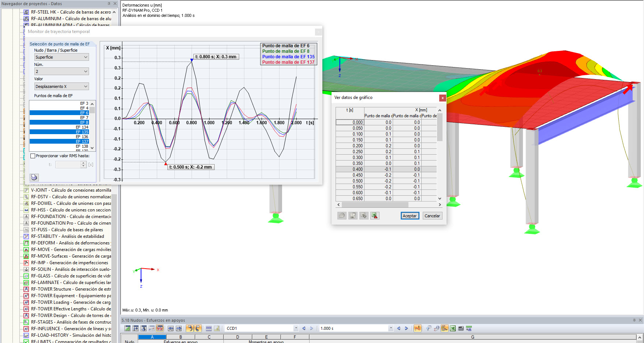
Task: Click the t [s] column header in data table
Action: tap(350, 110)
